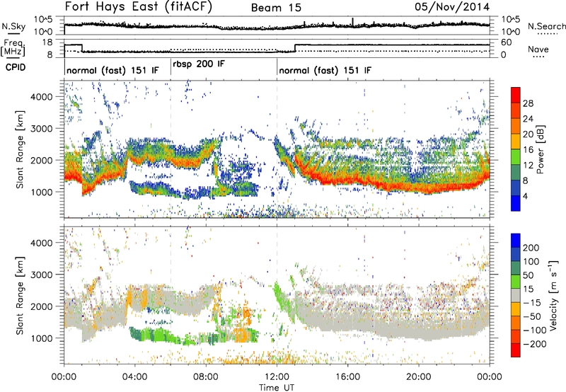
Task: Click the '08:00' time axis label
Action: click(x=206, y=377)
